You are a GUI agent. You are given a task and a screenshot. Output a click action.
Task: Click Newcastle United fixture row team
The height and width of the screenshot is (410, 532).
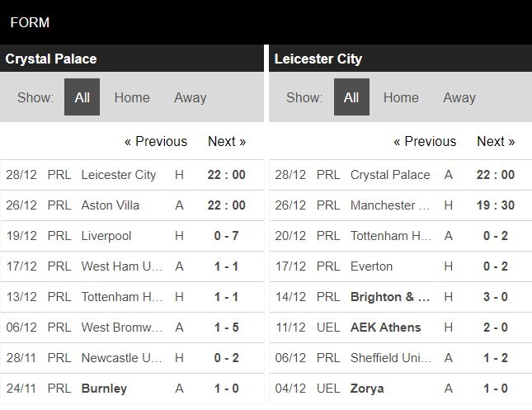(x=121, y=358)
